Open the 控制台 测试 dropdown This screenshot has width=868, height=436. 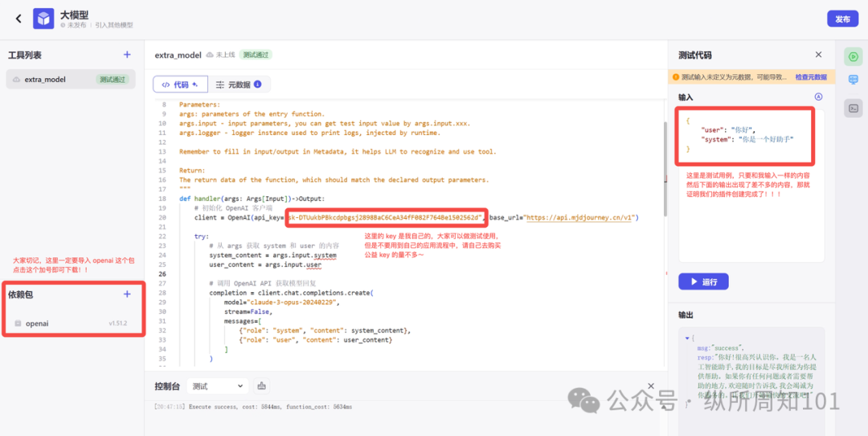(218, 386)
